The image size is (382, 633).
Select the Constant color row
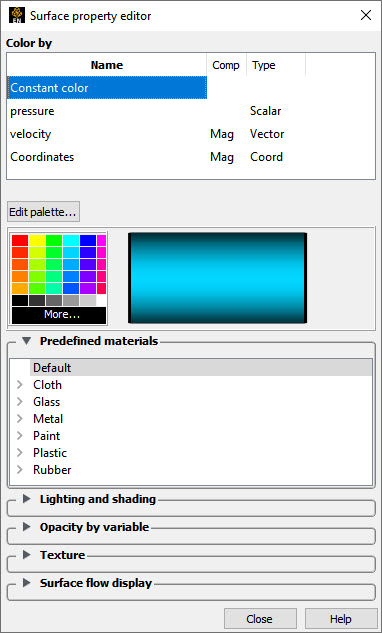[x=107, y=88]
